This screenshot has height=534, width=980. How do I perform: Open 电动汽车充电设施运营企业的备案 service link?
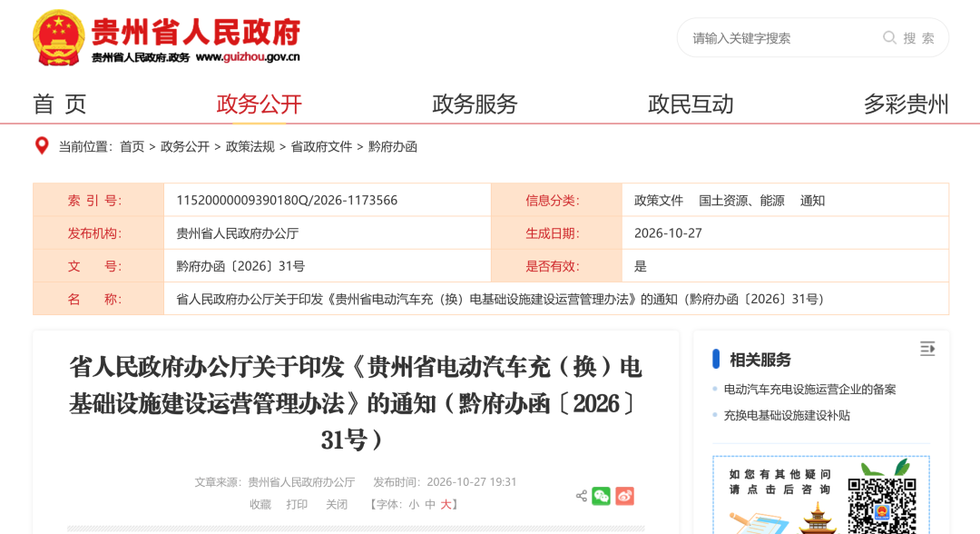[x=810, y=389]
